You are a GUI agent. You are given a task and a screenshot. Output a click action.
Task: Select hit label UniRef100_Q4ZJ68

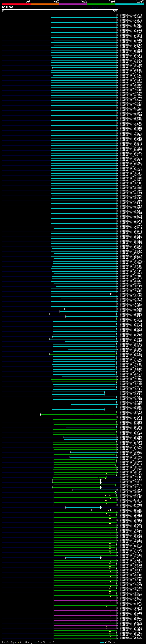point(131,75)
